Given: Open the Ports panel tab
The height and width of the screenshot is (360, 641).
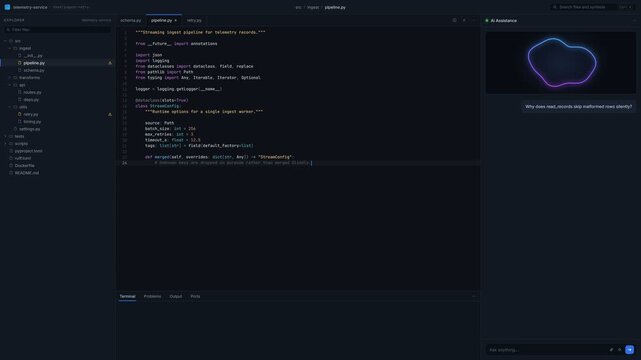Looking at the screenshot, I should [x=195, y=296].
